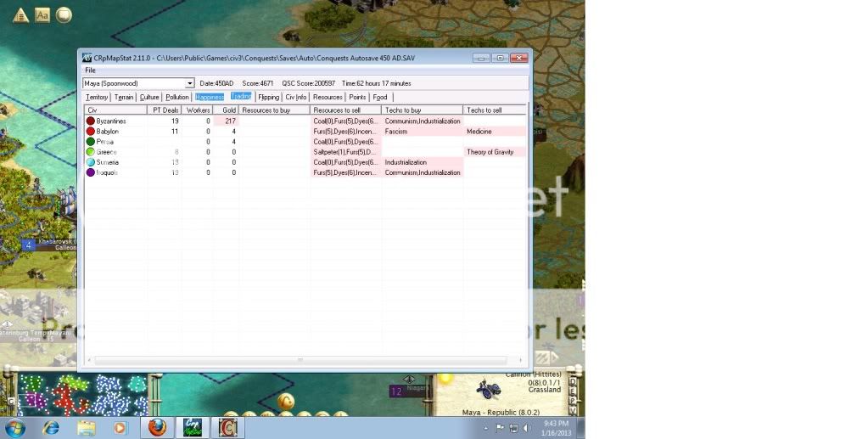Click the D button on unit info box
The width and height of the screenshot is (868, 439).
tap(574, 382)
